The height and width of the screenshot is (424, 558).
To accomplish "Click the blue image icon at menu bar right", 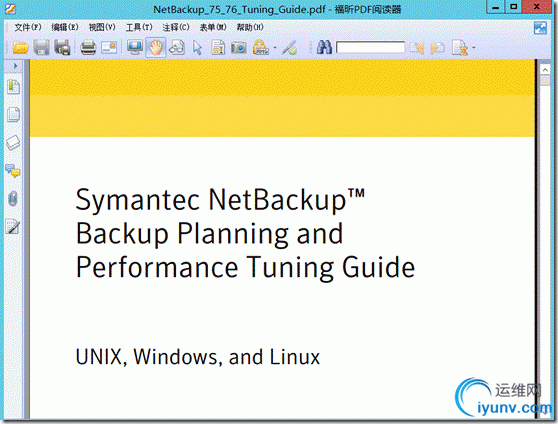I will (x=540, y=28).
